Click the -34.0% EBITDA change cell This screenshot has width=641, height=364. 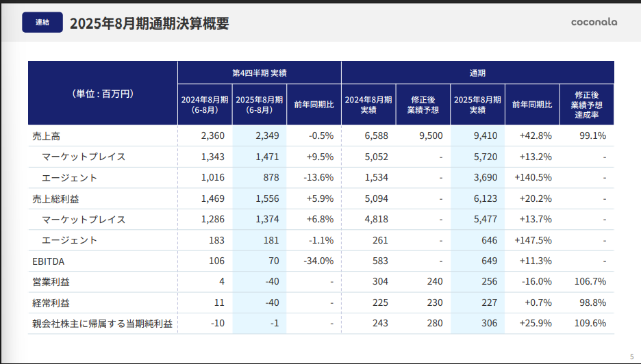[x=318, y=261]
